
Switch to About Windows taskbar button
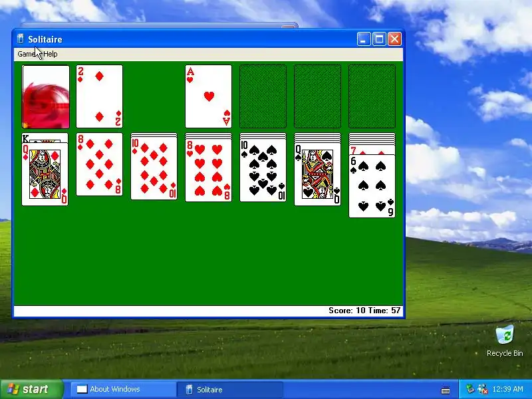point(124,389)
